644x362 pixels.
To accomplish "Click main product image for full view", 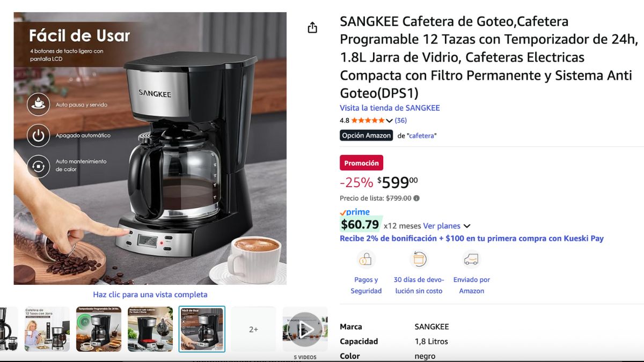I will [150, 149].
